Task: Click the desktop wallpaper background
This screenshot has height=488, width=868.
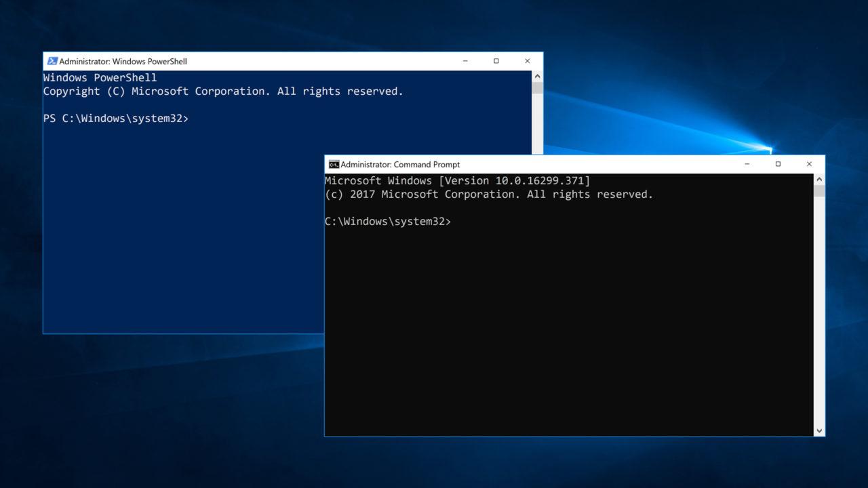Action: point(136,420)
